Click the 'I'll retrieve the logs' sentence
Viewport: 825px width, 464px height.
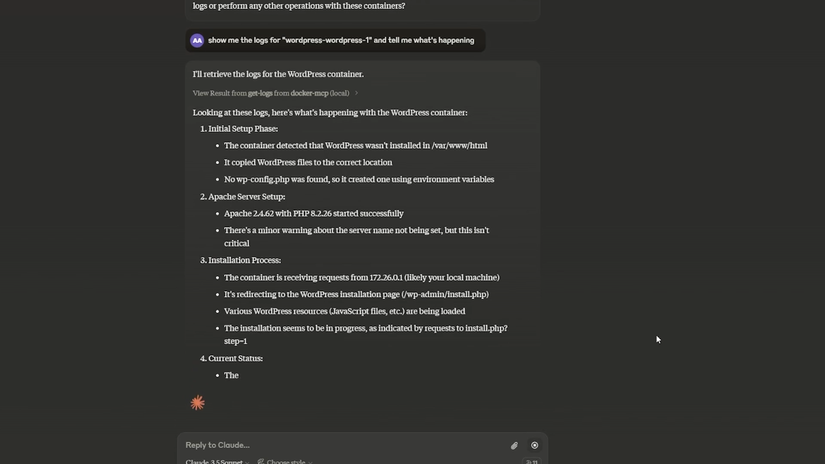[x=278, y=74]
